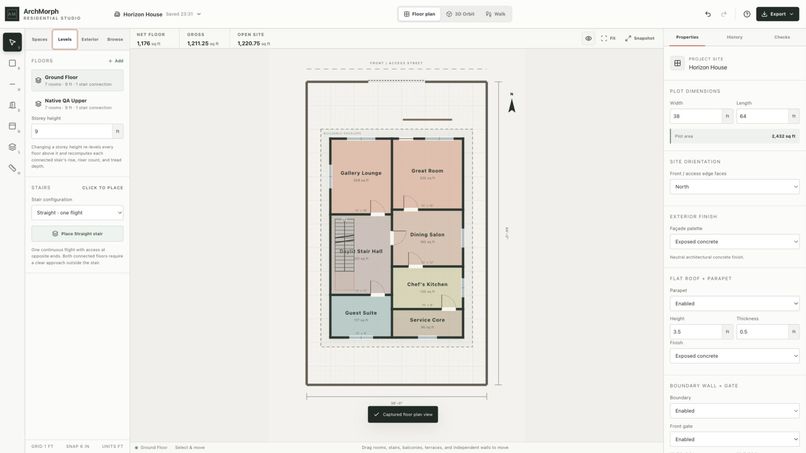806x453 pixels.
Task: Select the Chef's Kitchen room
Action: click(427, 287)
